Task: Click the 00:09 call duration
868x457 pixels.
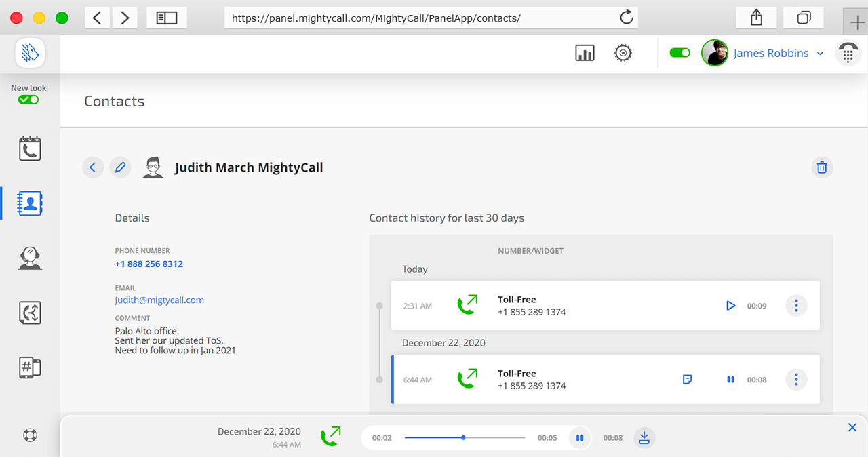Action: click(x=757, y=306)
